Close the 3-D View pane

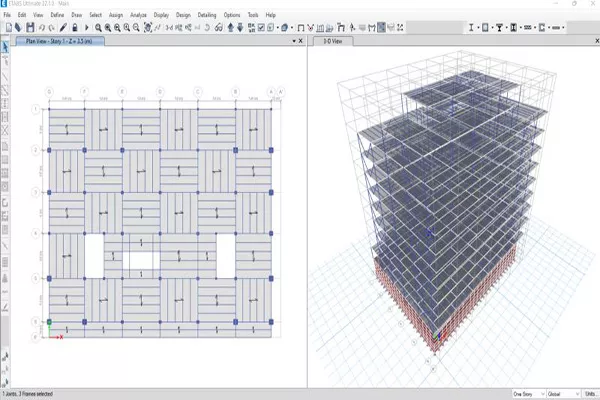click(x=591, y=42)
